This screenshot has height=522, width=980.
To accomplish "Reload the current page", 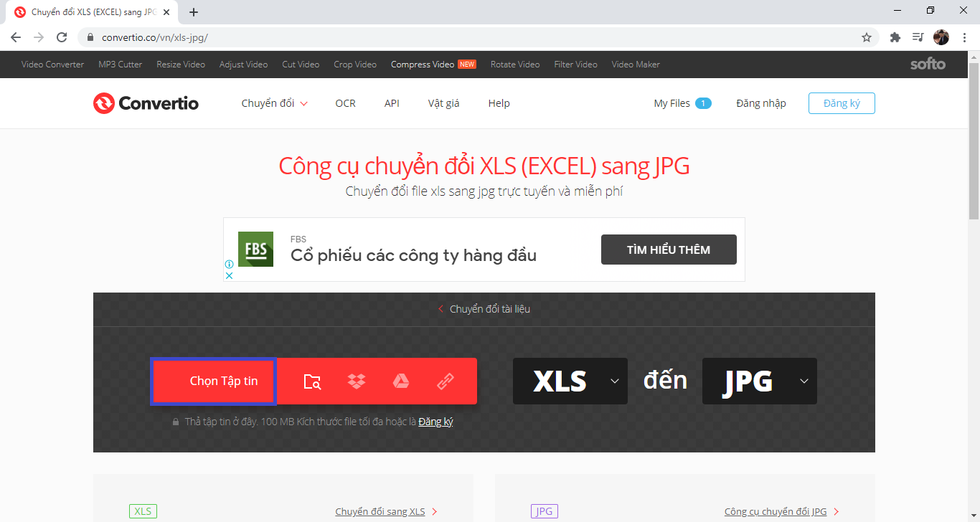I will coord(62,37).
